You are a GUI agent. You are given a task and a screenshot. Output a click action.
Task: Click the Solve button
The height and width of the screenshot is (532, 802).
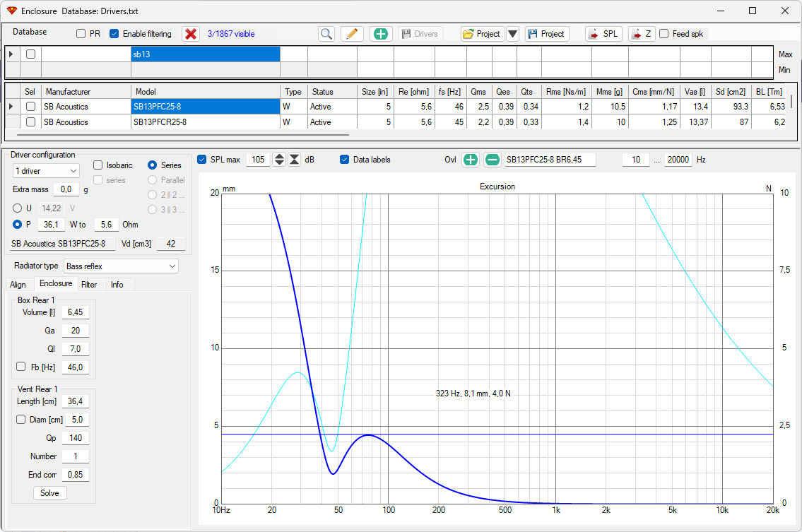(49, 493)
